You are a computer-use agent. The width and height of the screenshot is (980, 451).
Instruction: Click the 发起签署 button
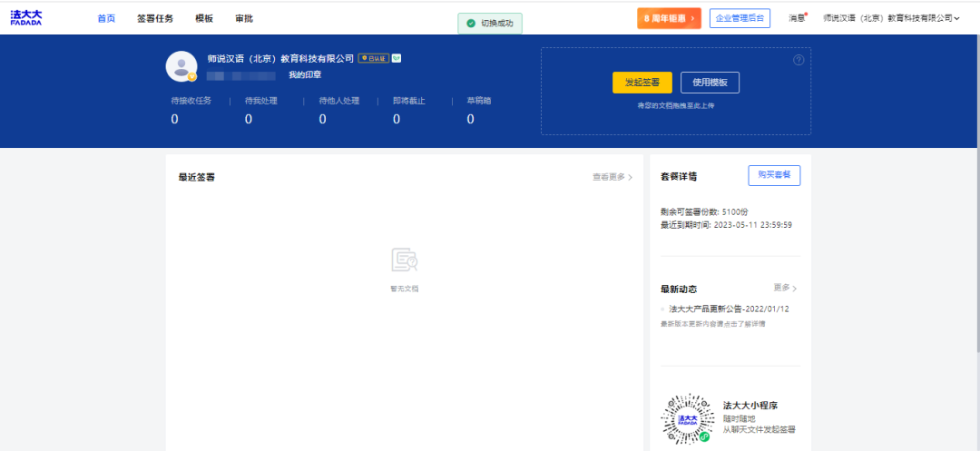[x=642, y=83]
